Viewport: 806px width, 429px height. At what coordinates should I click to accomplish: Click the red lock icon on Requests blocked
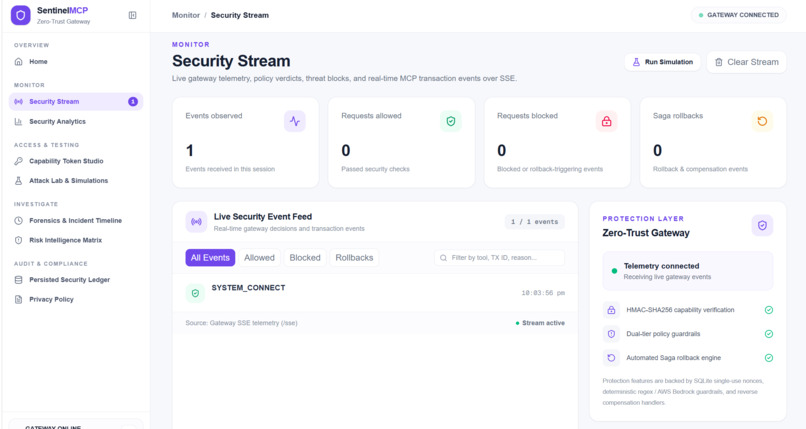pyautogui.click(x=607, y=121)
